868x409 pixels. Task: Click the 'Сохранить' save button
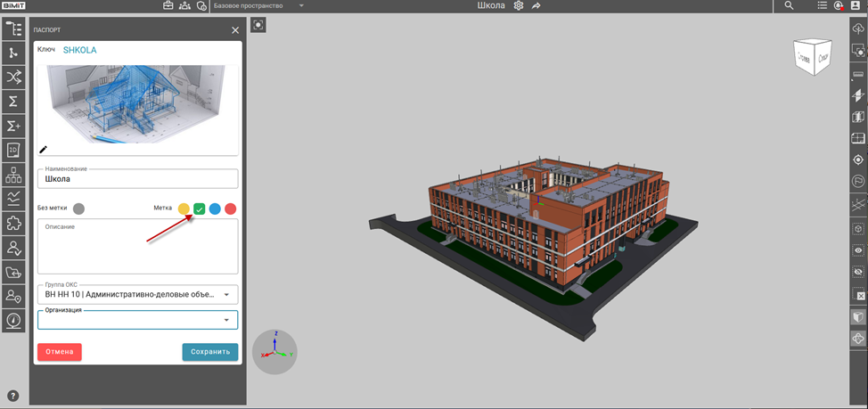coord(209,352)
